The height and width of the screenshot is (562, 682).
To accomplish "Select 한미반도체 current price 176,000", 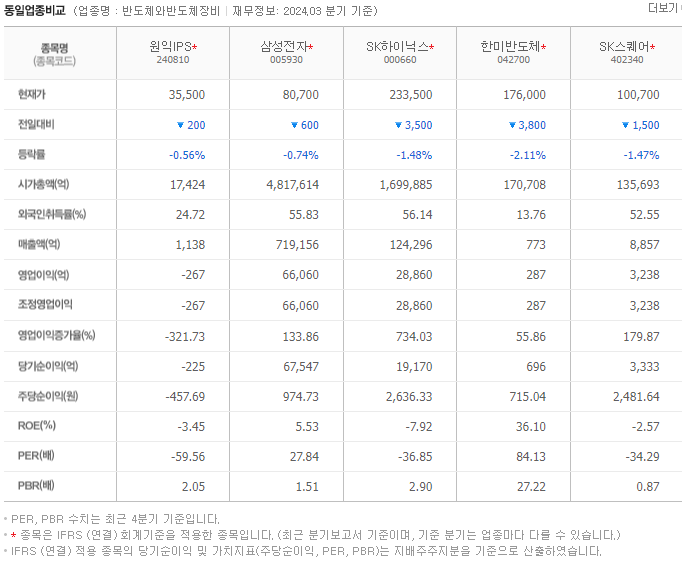I will [524, 95].
